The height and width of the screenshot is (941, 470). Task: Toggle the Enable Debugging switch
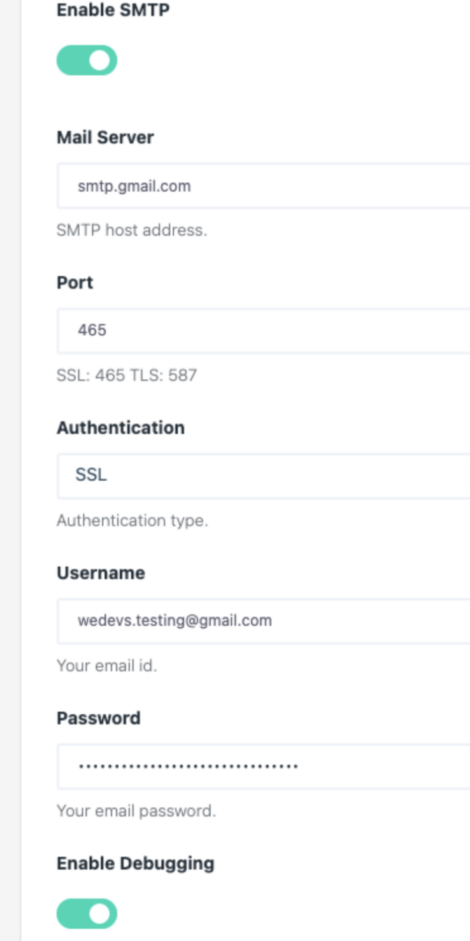87,913
